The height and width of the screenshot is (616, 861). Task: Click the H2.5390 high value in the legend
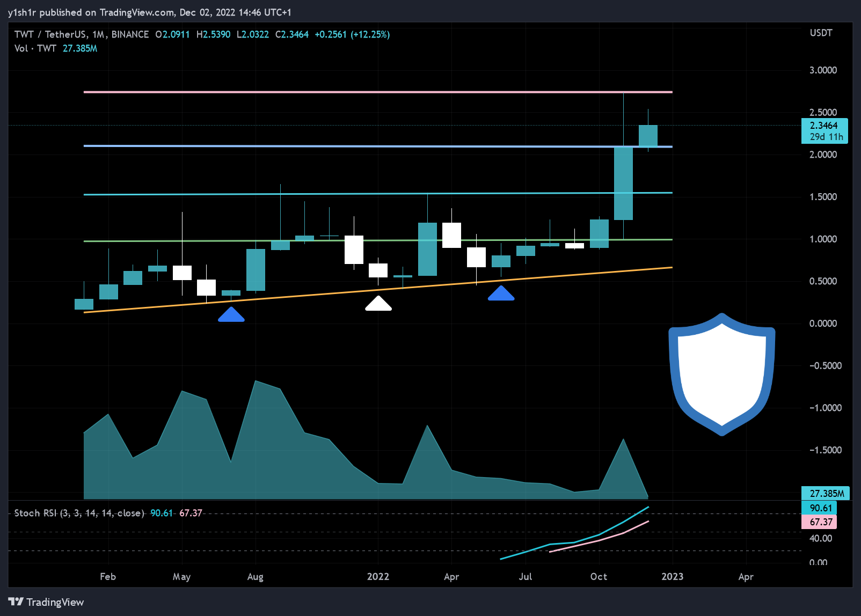(x=214, y=34)
